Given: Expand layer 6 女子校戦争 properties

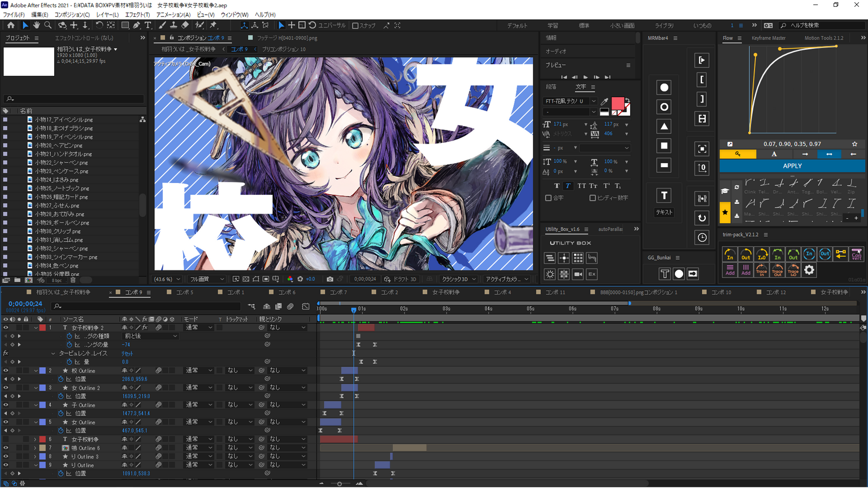Looking at the screenshot, I should coord(35,439).
